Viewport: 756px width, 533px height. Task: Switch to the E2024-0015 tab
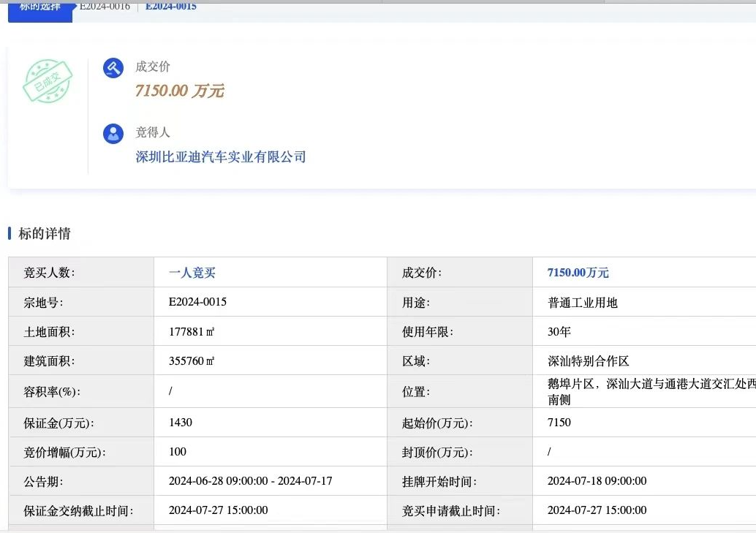coord(170,6)
